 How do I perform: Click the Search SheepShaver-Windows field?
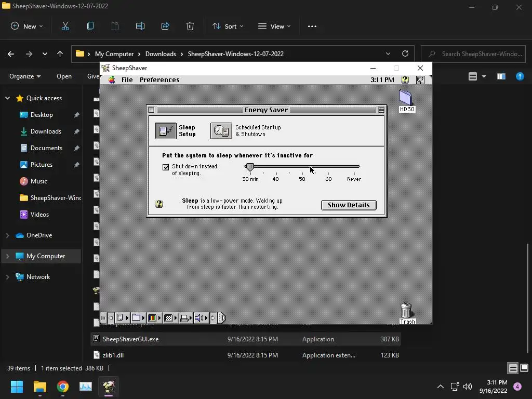(473, 54)
